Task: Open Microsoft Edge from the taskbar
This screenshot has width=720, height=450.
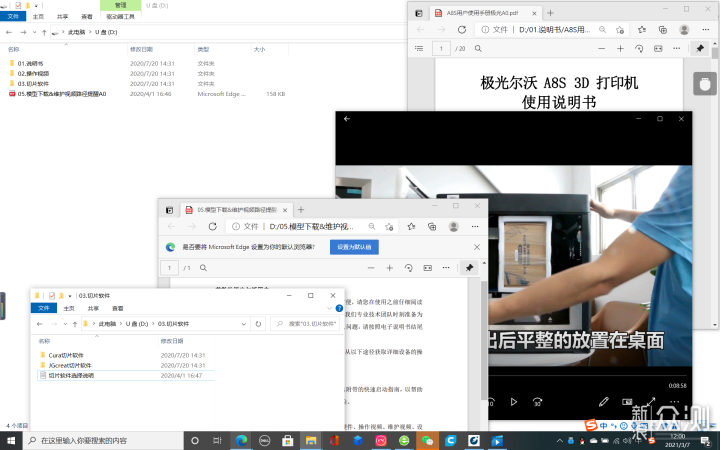Action: (x=241, y=441)
